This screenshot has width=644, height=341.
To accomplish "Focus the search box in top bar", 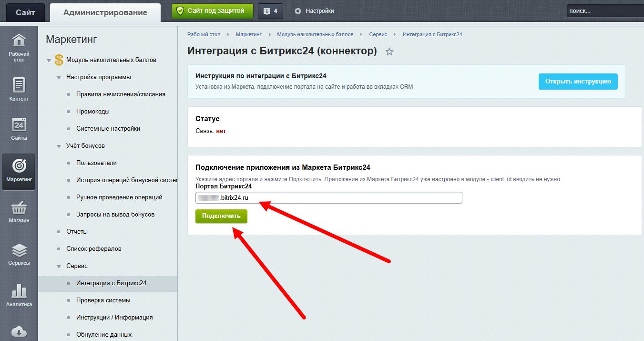I will [605, 11].
